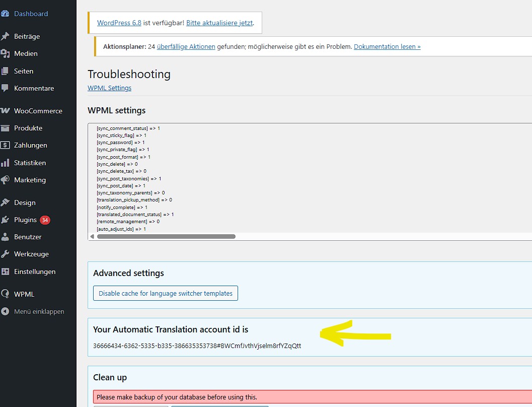Screen dimensions: 532x407
Task: Click the [sync_private_flag] => 1 line
Action: coord(123,150)
